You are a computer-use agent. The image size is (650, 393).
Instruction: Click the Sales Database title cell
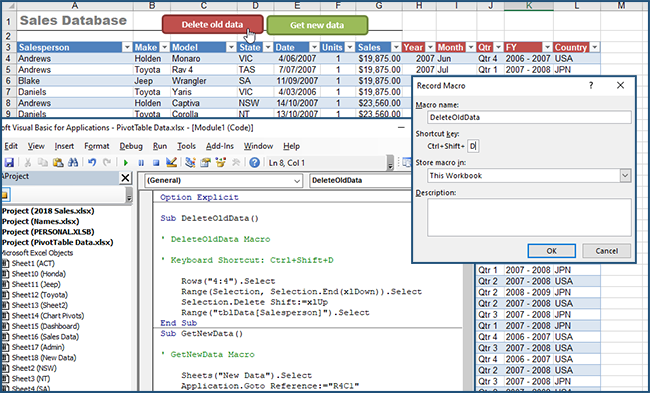pyautogui.click(x=73, y=20)
